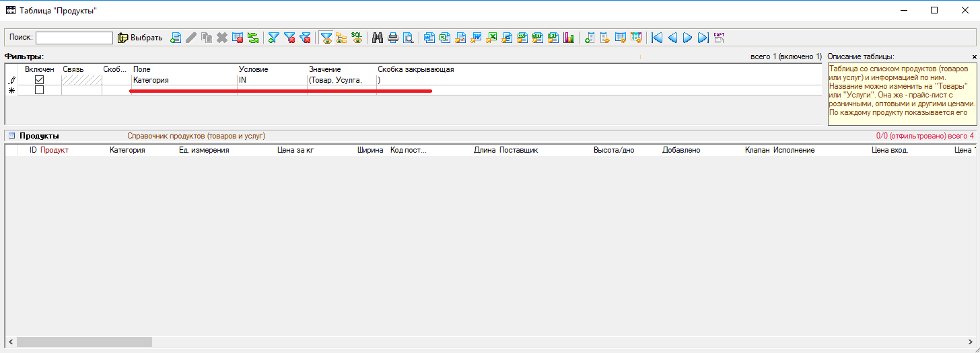Click into the Поиск search field
This screenshot has height=353, width=980.
click(x=74, y=38)
